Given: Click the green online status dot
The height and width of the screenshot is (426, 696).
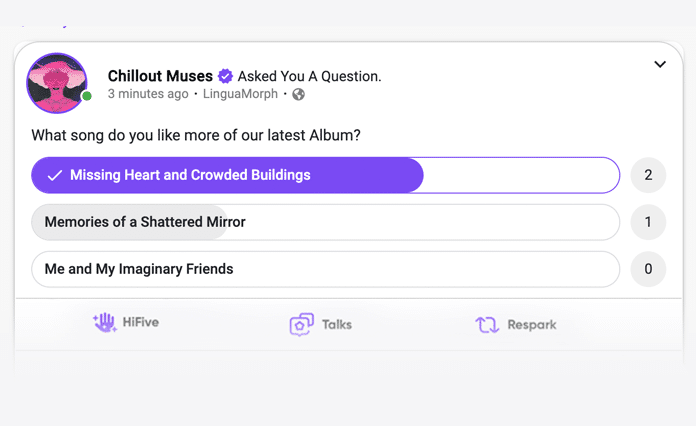Looking at the screenshot, I should [x=87, y=96].
